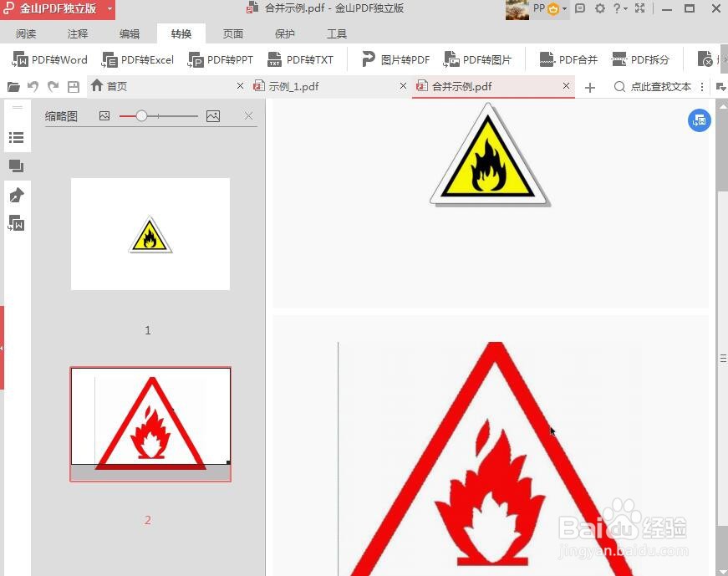Switch to the 注释 ribbon tab
The width and height of the screenshot is (728, 576).
78,34
